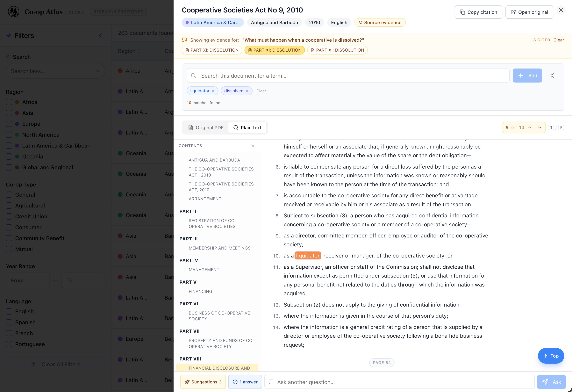The height and width of the screenshot is (392, 572).
Task: Toggle Latin America & Caribbean checkbox
Action: click(9, 146)
